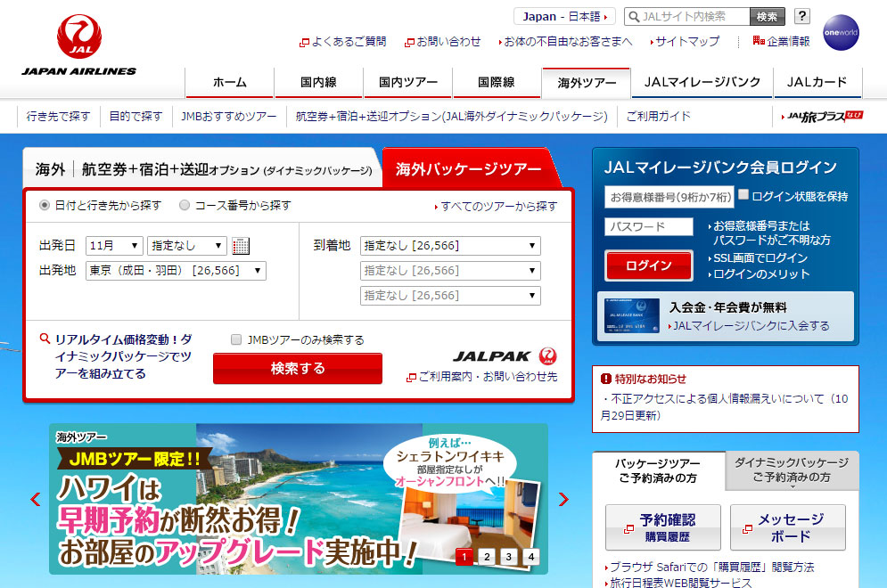Open the 国内線 navigation tab
This screenshot has width=887, height=588.
318,83
